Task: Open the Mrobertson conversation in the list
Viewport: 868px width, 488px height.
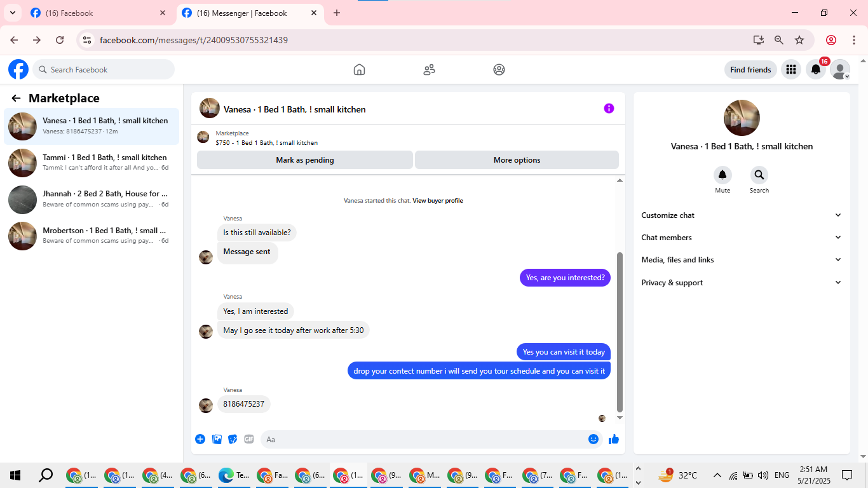Action: click(92, 236)
